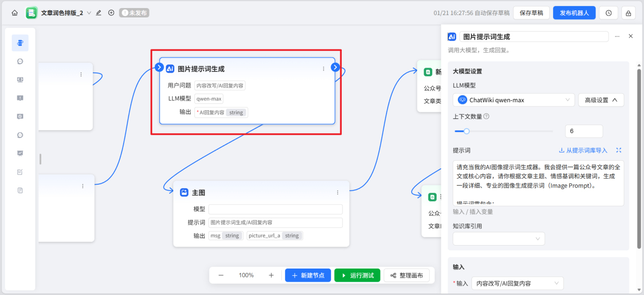Collapse 高级设置 advanced settings section
The height and width of the screenshot is (295, 644).
point(601,100)
